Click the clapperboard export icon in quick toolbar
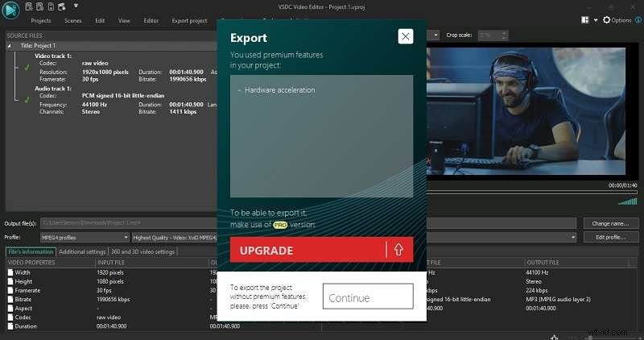The height and width of the screenshot is (340, 644). [62, 6]
